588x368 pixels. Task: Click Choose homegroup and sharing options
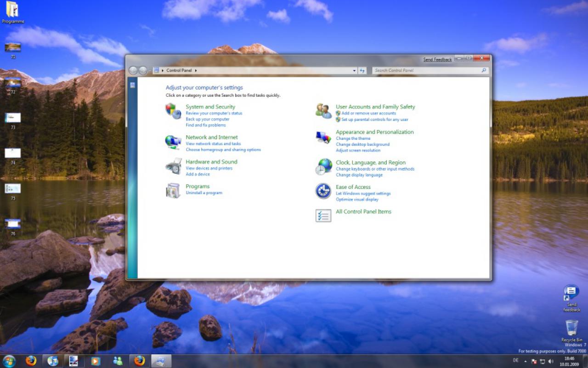point(223,149)
